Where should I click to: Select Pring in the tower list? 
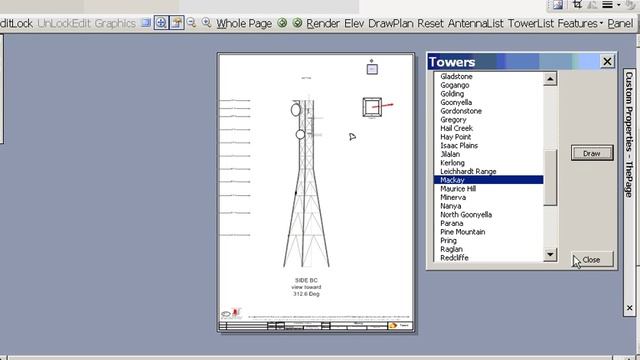click(448, 240)
